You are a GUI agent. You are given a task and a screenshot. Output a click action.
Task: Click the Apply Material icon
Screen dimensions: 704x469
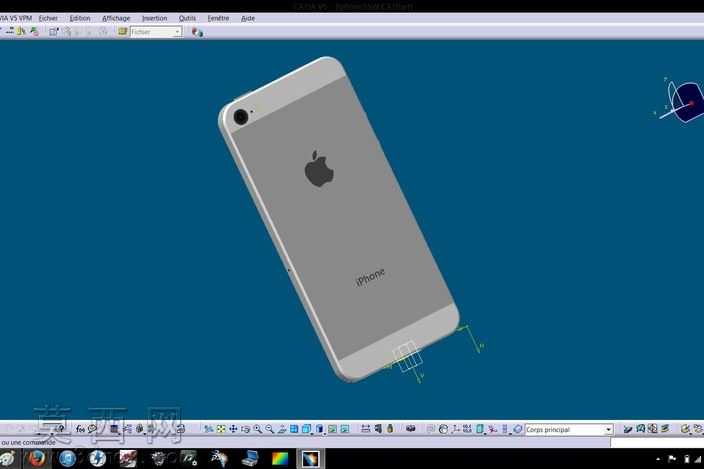tap(410, 429)
